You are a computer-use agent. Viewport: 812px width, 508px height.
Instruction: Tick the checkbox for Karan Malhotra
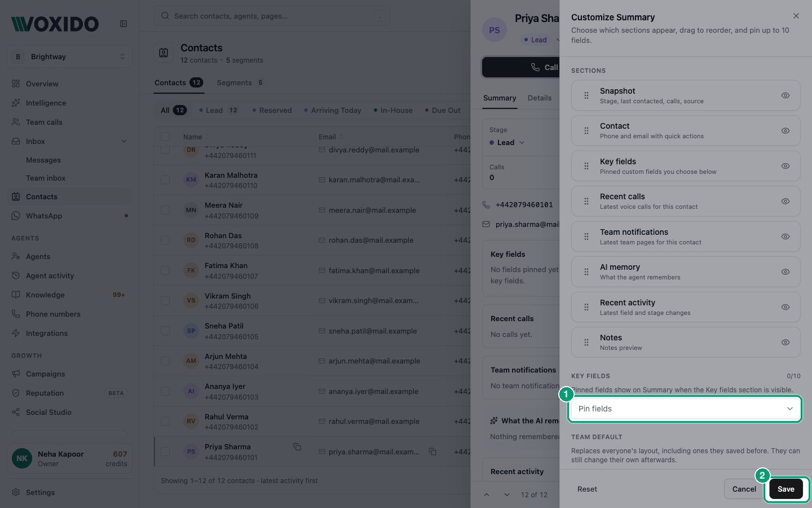(165, 179)
